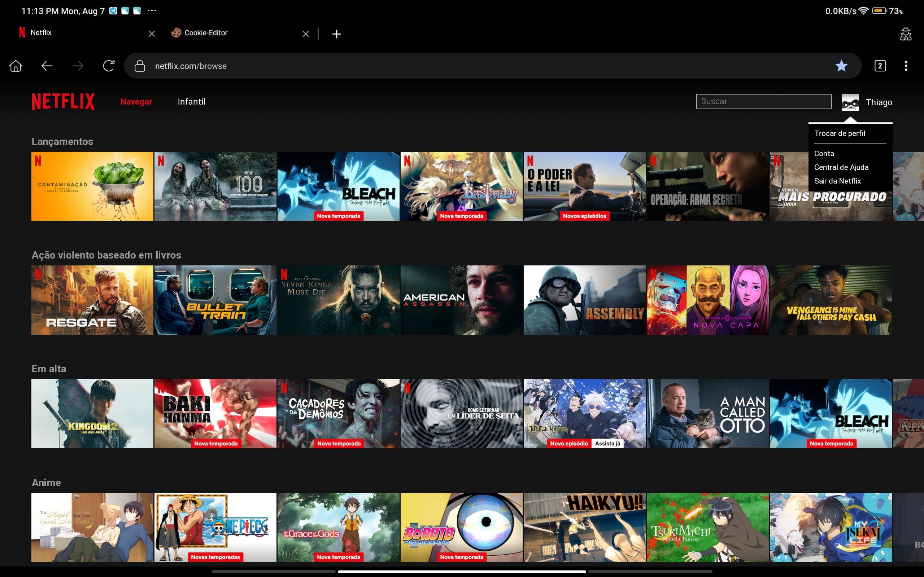Reload the page with refresh icon
Viewport: 924px width, 577px height.
coord(108,66)
